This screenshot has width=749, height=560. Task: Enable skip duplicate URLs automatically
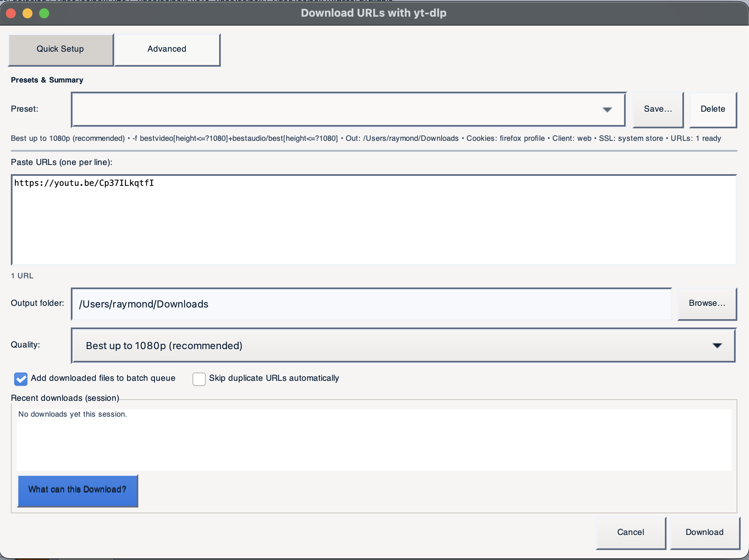click(x=198, y=379)
